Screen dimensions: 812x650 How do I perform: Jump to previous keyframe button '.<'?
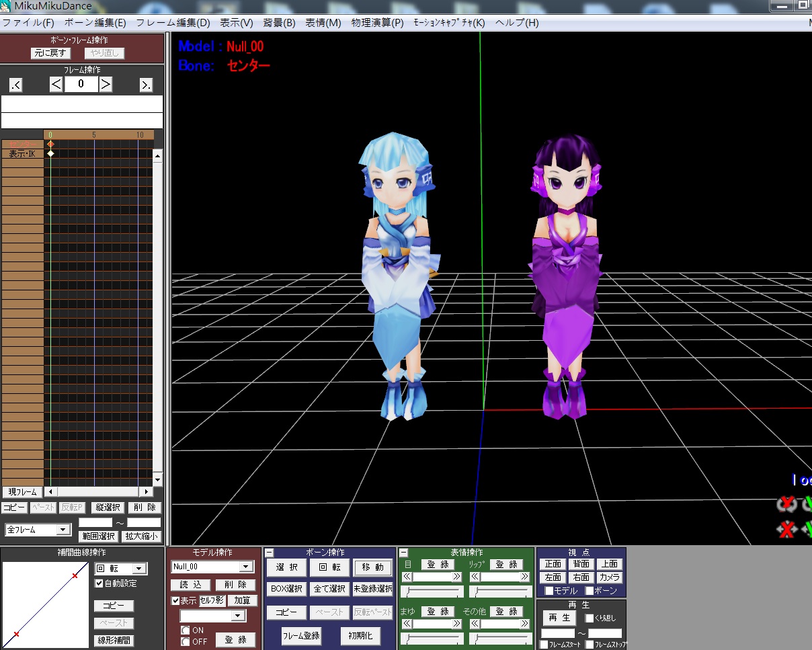[15, 85]
